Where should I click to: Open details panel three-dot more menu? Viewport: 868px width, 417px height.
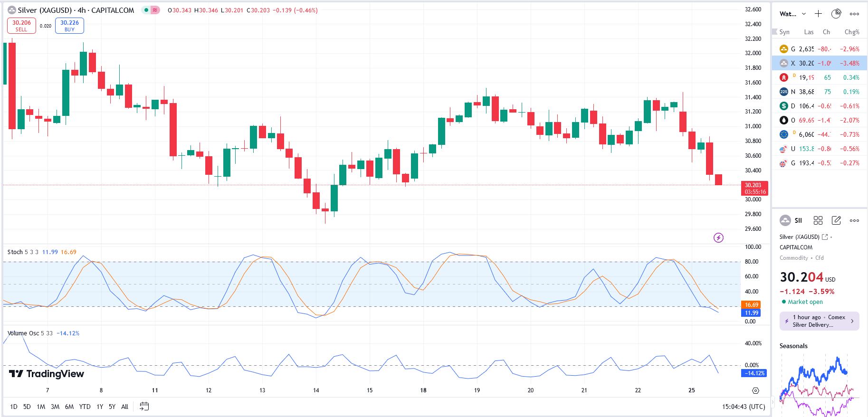(x=854, y=220)
